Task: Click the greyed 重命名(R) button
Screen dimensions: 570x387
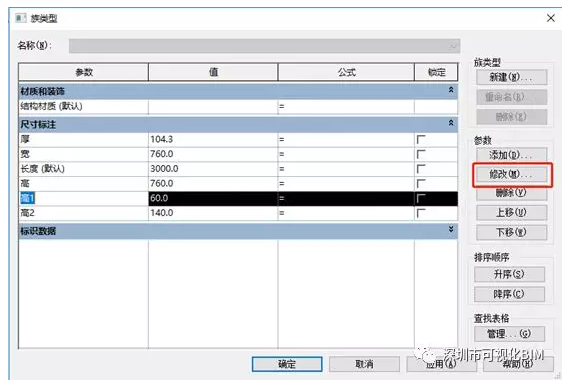Action: tap(511, 97)
